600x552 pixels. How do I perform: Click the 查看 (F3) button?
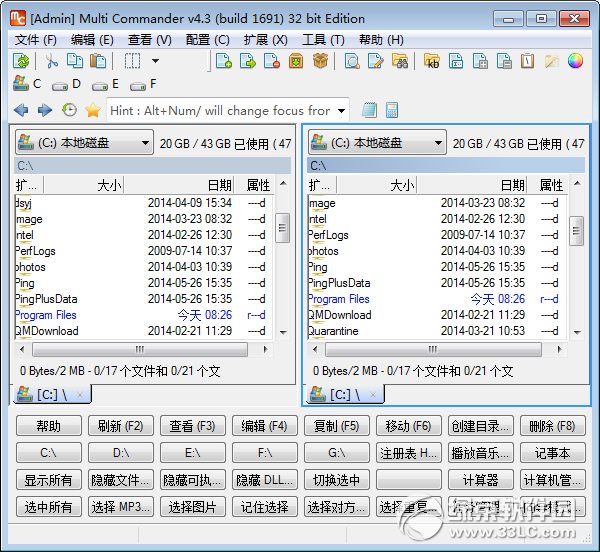click(x=192, y=426)
